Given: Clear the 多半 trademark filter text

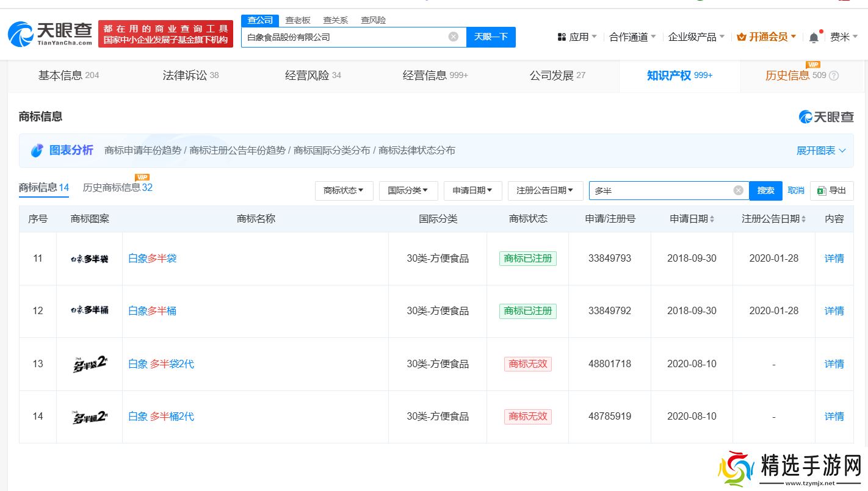Looking at the screenshot, I should click(x=738, y=191).
